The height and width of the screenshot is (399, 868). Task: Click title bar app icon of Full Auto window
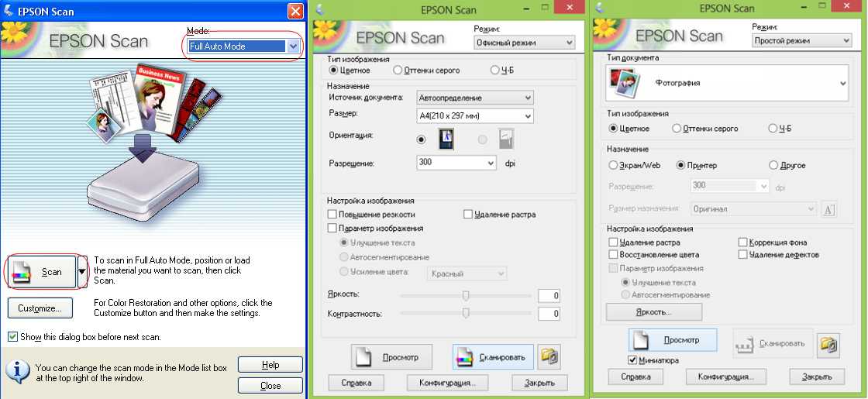point(9,11)
